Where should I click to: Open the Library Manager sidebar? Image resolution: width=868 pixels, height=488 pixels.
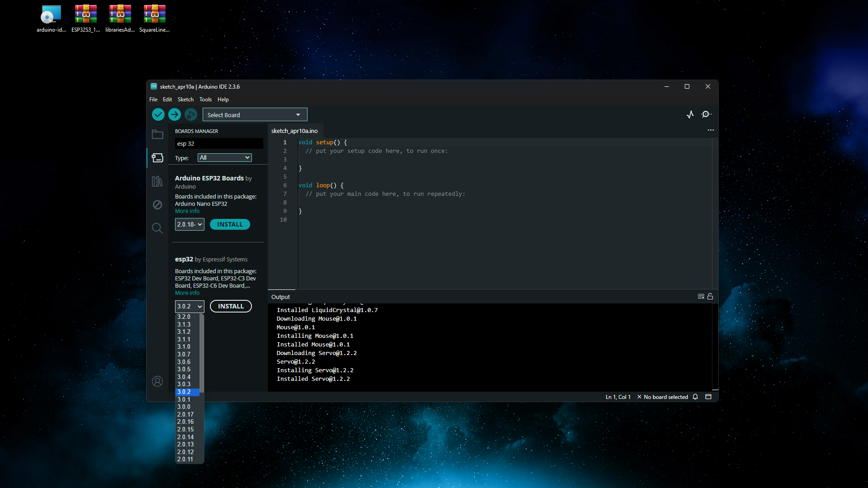click(157, 181)
